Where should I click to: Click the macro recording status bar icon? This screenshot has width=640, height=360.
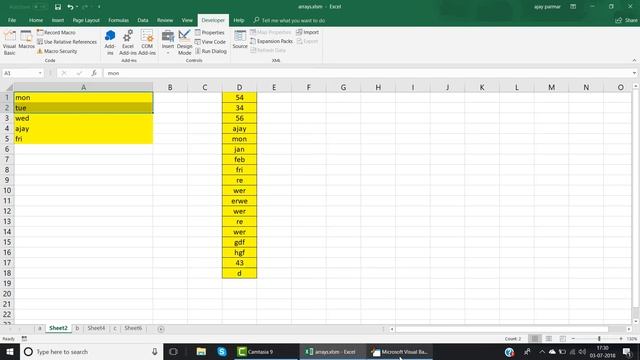click(x=24, y=339)
